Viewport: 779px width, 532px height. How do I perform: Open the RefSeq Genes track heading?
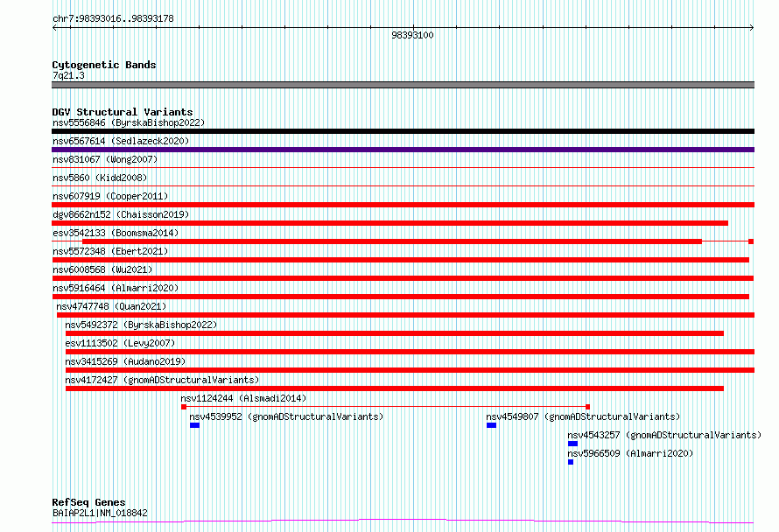[x=88, y=502]
